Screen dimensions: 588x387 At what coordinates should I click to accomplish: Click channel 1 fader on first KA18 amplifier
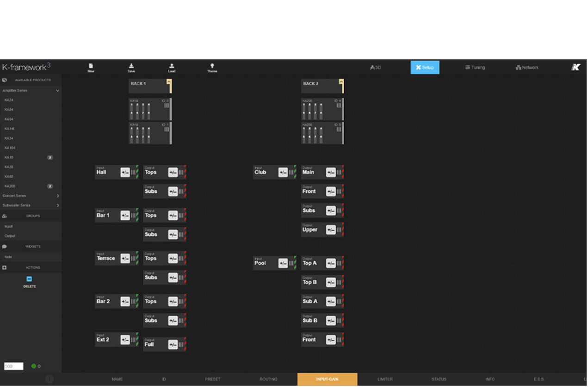tap(131, 110)
